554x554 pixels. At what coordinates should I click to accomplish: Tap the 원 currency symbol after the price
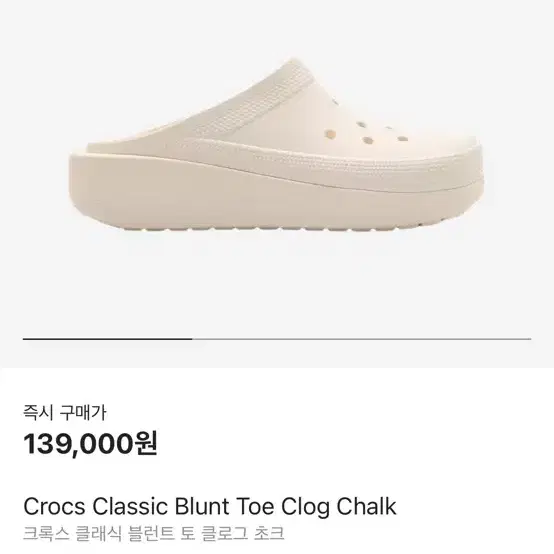pos(145,444)
